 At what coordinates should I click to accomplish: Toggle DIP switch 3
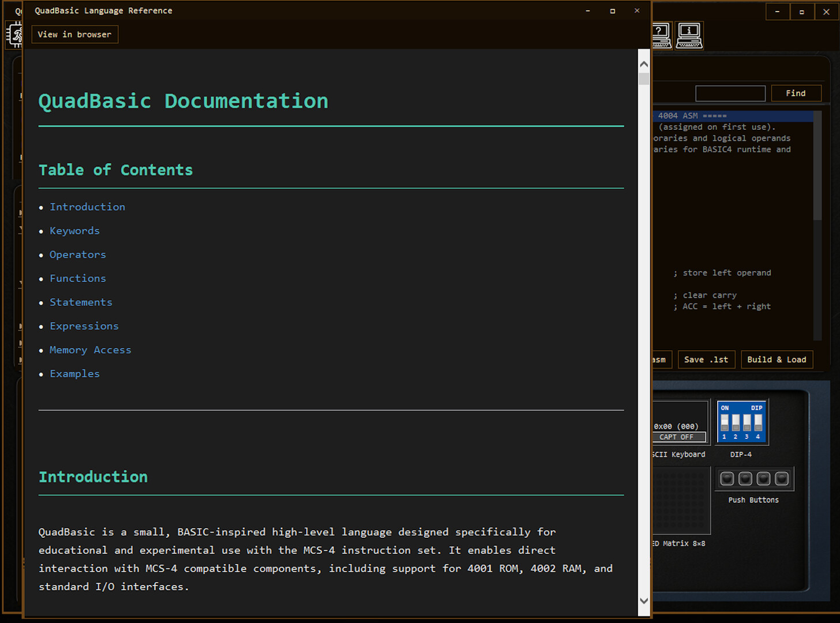click(747, 423)
